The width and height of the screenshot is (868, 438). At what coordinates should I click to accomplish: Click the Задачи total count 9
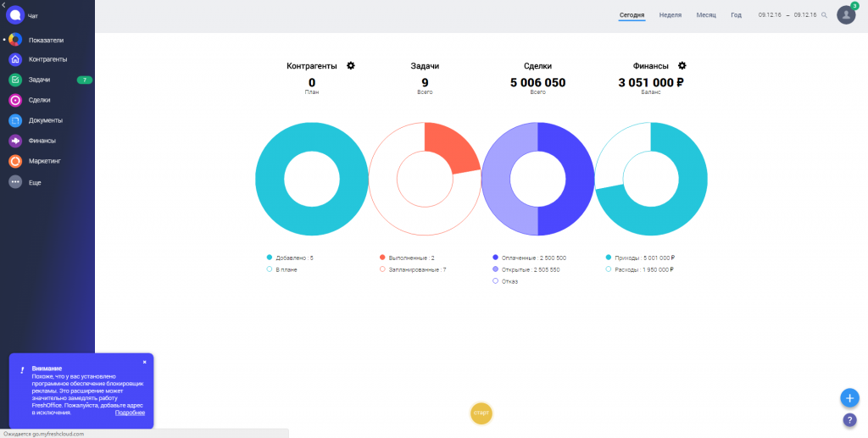[425, 83]
